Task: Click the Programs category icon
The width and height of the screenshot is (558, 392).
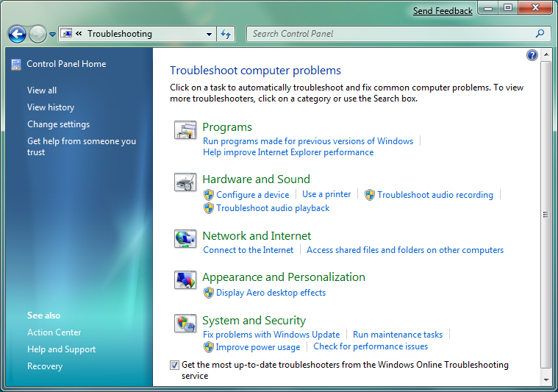Action: click(185, 129)
